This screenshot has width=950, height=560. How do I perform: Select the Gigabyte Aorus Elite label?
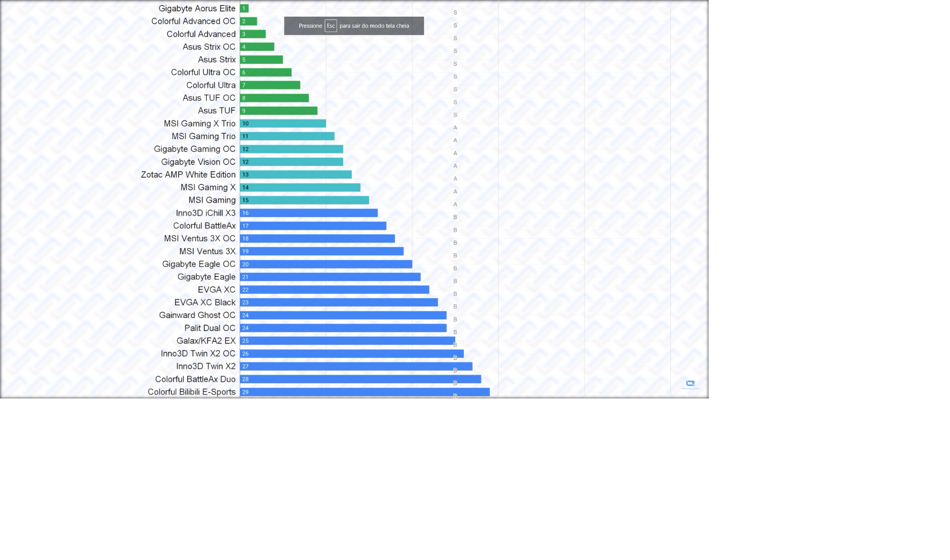point(197,8)
